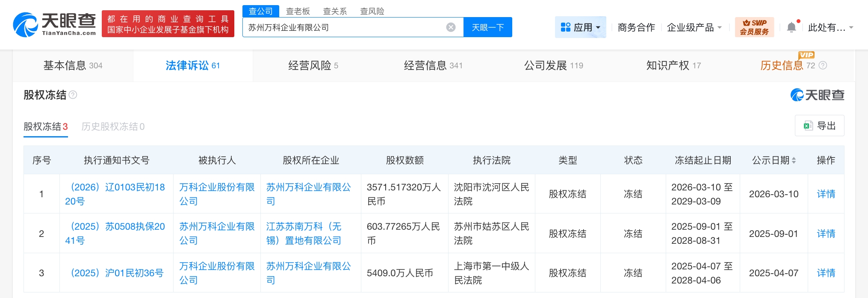This screenshot has height=298, width=868.
Task: Select the 查老板 search mode tab
Action: pos(298,11)
